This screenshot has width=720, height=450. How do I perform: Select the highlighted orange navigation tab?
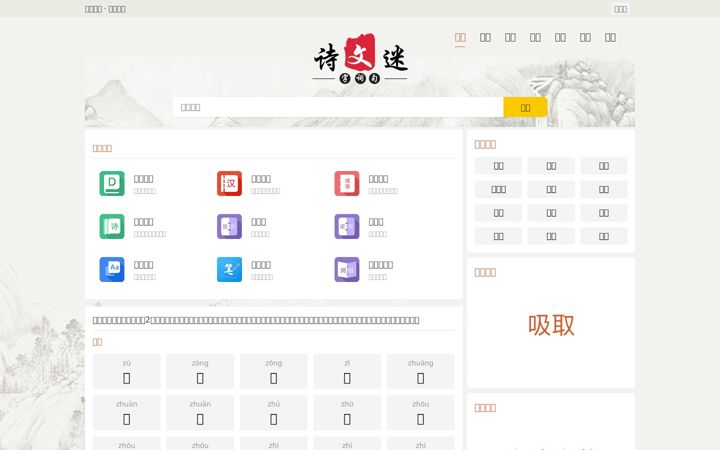(x=460, y=38)
